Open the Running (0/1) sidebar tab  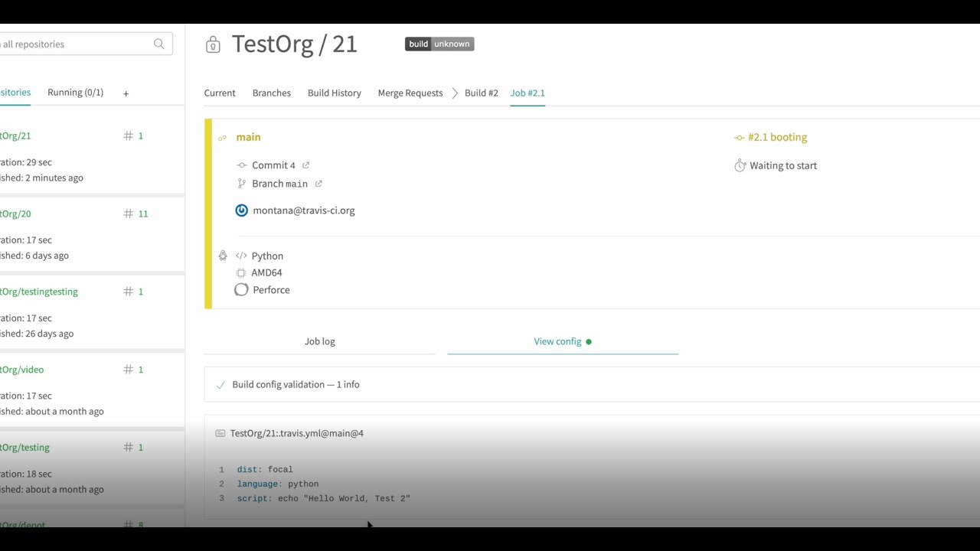pyautogui.click(x=75, y=93)
